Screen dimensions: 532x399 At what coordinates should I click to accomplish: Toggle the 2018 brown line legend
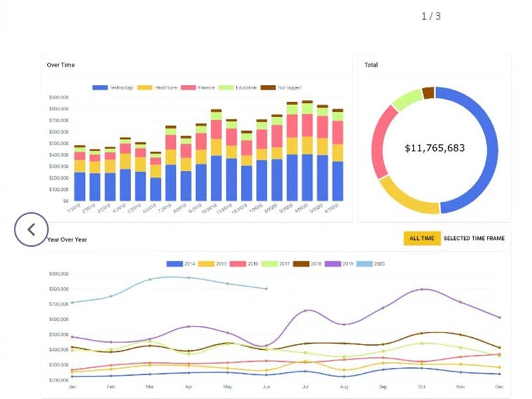point(308,264)
